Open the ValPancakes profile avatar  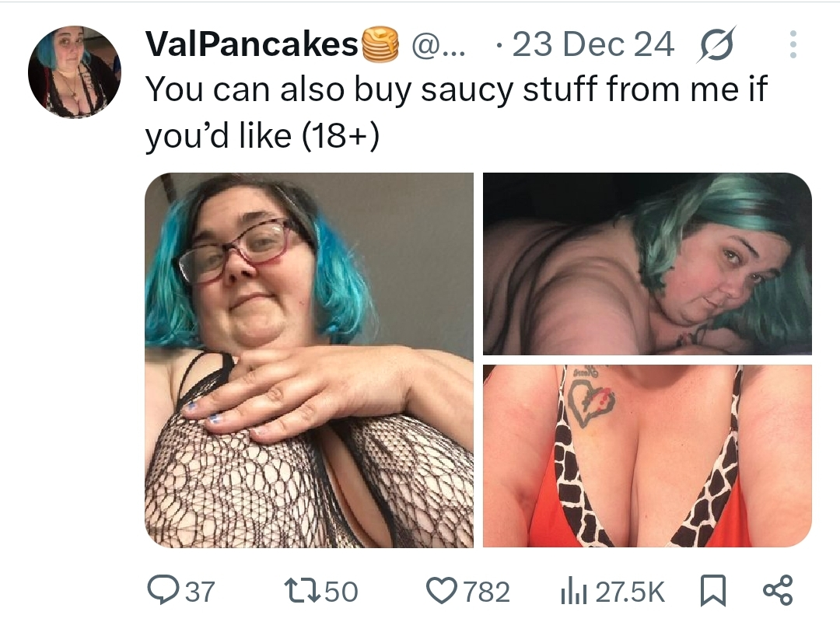pyautogui.click(x=75, y=72)
